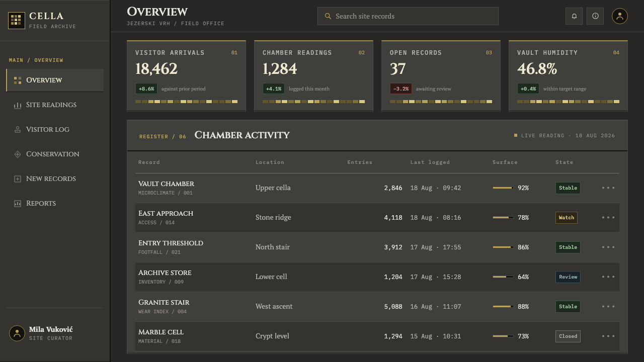This screenshot has height=362, width=644.
Task: Open the Visitor log section
Action: tap(55, 130)
